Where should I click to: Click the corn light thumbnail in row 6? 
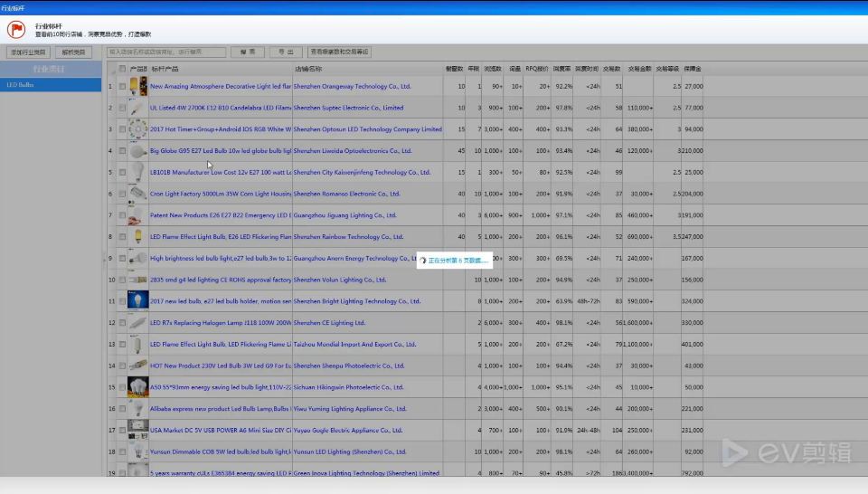pos(137,194)
